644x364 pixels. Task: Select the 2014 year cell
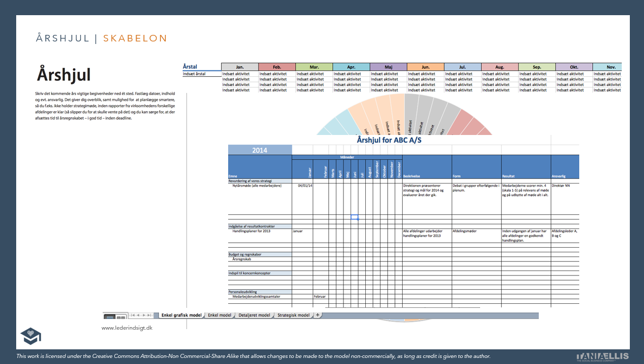(x=260, y=150)
